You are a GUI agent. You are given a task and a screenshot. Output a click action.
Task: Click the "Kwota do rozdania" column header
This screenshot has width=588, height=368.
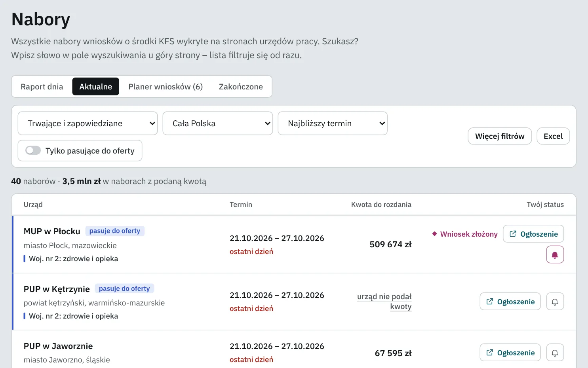click(x=381, y=205)
